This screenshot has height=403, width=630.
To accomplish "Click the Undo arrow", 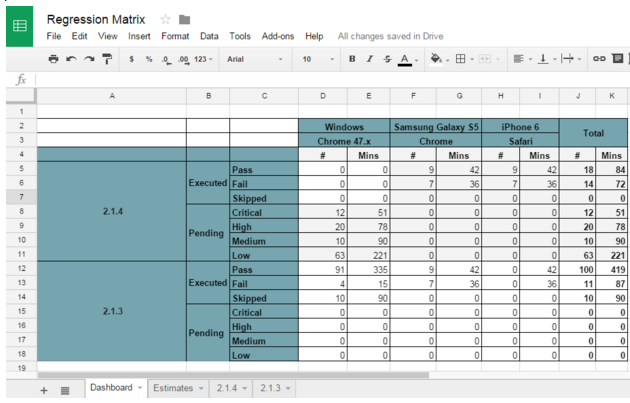I will [x=71, y=59].
